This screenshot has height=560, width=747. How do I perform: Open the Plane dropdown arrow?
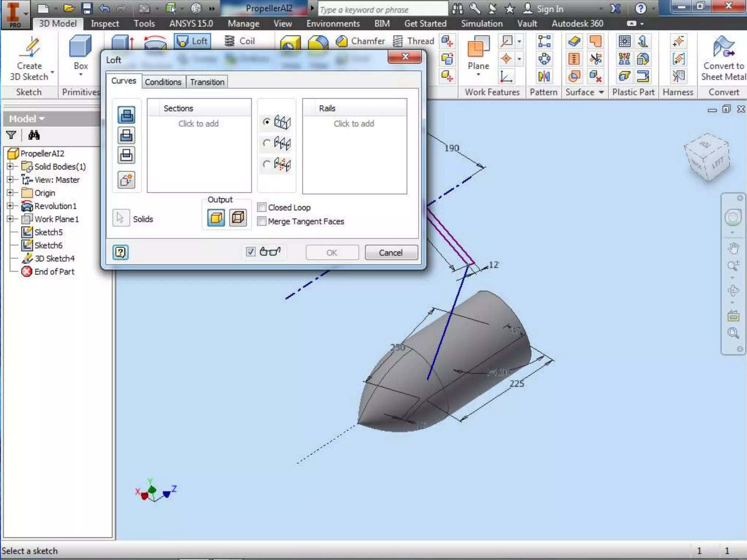tap(478, 75)
